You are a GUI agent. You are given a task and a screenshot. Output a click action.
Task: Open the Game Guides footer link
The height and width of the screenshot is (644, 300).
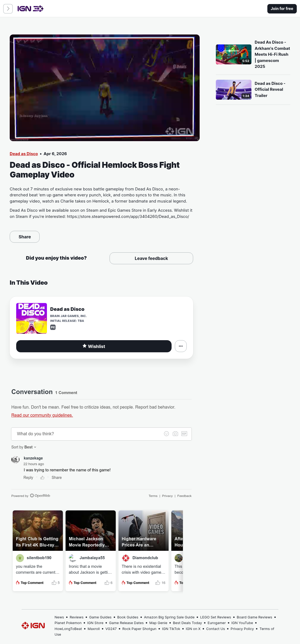click(x=100, y=617)
